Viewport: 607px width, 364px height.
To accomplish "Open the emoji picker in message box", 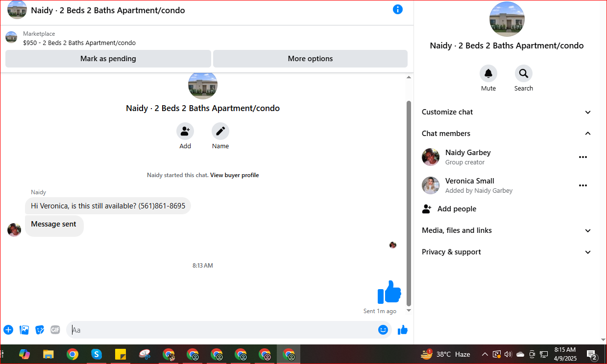I will click(x=383, y=330).
